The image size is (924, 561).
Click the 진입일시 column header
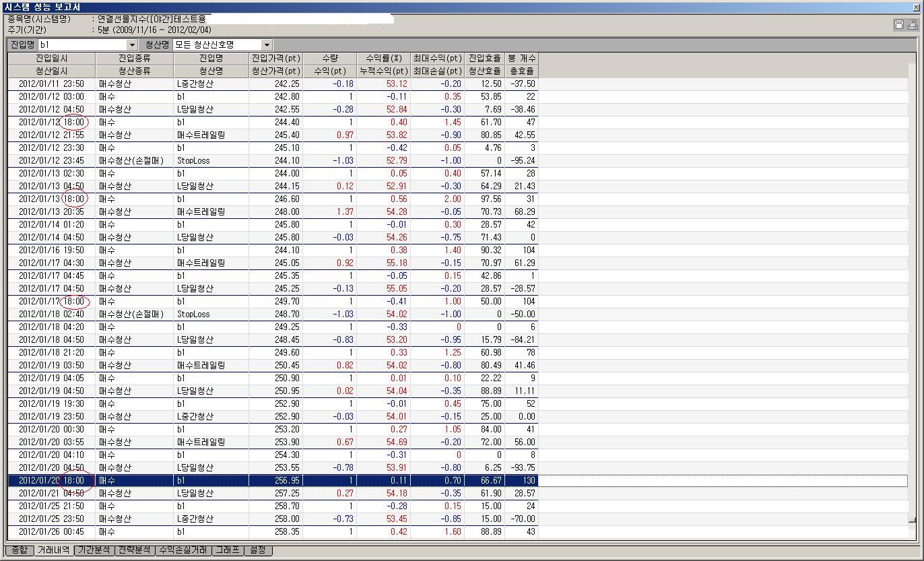(52, 59)
